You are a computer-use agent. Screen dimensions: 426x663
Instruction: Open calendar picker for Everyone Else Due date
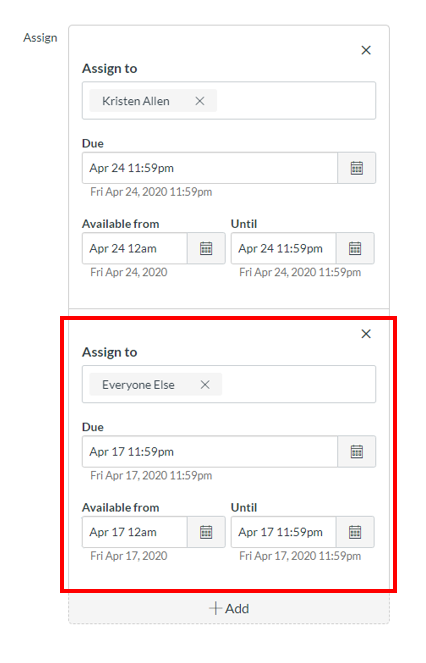[357, 452]
